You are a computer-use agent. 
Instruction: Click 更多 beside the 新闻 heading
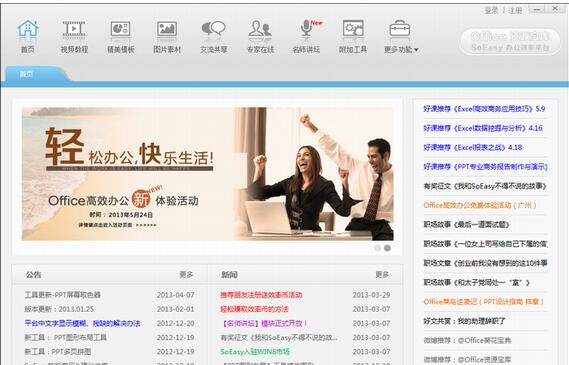coord(382,275)
